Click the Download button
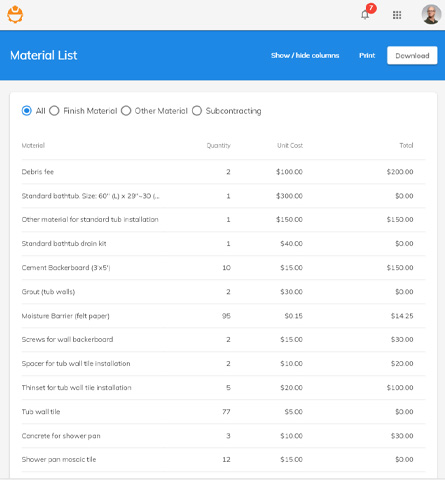 click(x=412, y=55)
